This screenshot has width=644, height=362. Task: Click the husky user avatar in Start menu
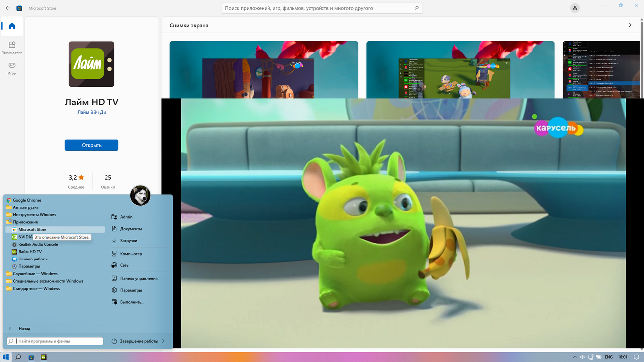[140, 196]
